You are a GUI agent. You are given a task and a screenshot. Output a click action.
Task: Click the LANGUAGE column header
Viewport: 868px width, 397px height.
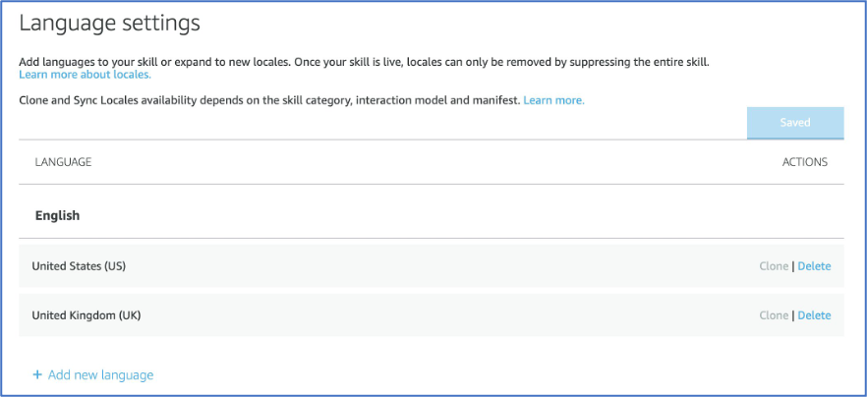[x=63, y=162]
